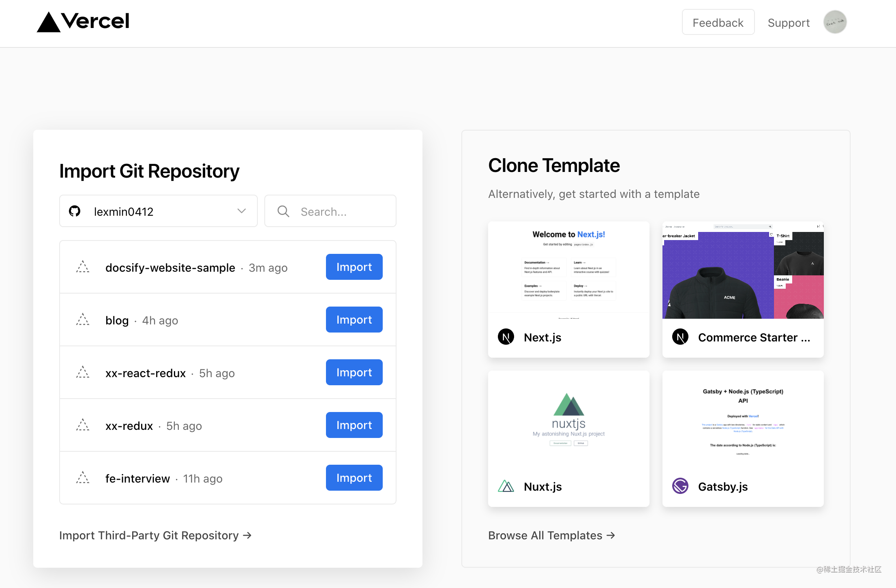
Task: Click the xx-redux repo icon
Action: tap(83, 425)
